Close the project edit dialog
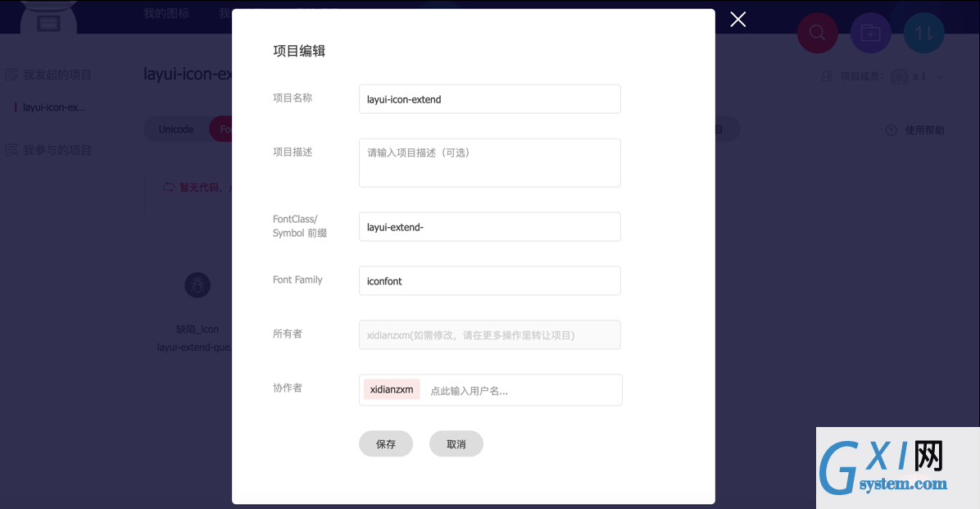This screenshot has height=509, width=980. (738, 20)
